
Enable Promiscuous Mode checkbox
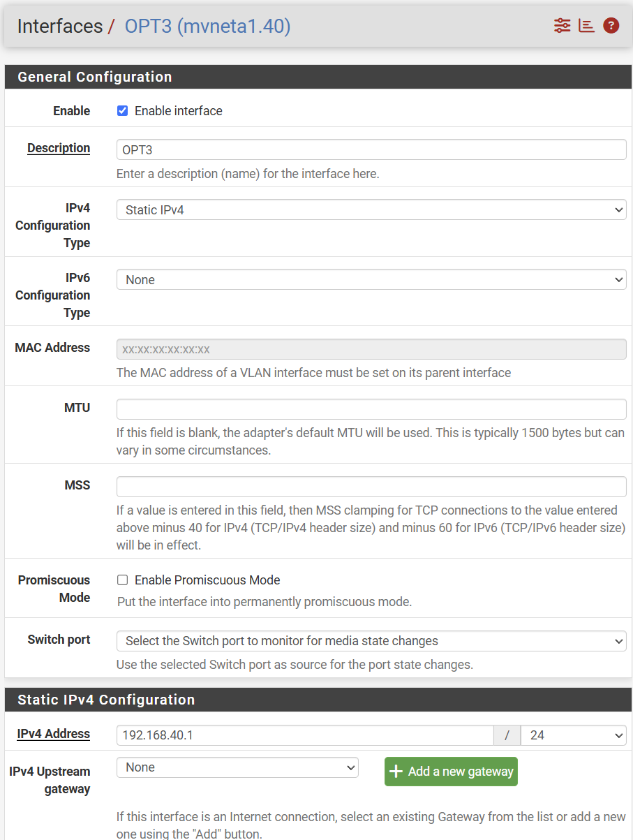click(x=123, y=580)
